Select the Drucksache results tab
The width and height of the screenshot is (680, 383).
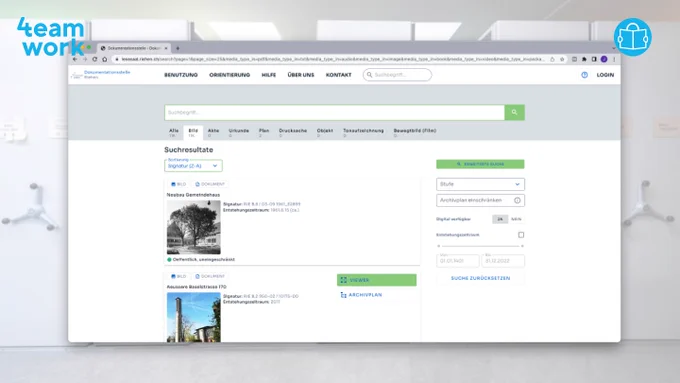pos(293,133)
